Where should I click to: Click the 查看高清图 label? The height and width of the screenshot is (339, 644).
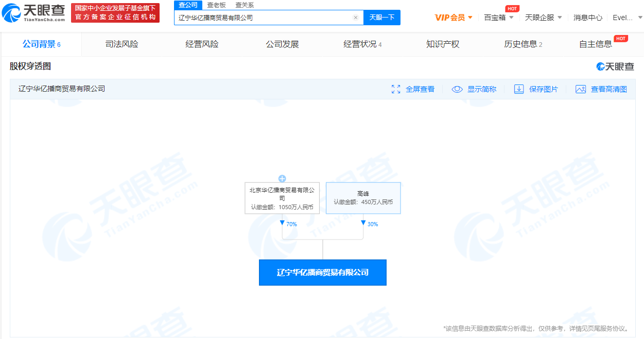(609, 89)
